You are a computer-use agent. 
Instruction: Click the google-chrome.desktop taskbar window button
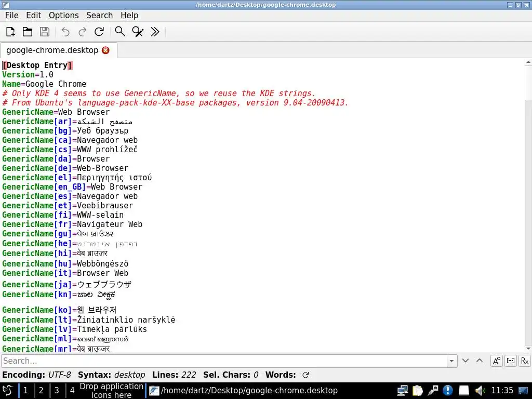(x=244, y=391)
